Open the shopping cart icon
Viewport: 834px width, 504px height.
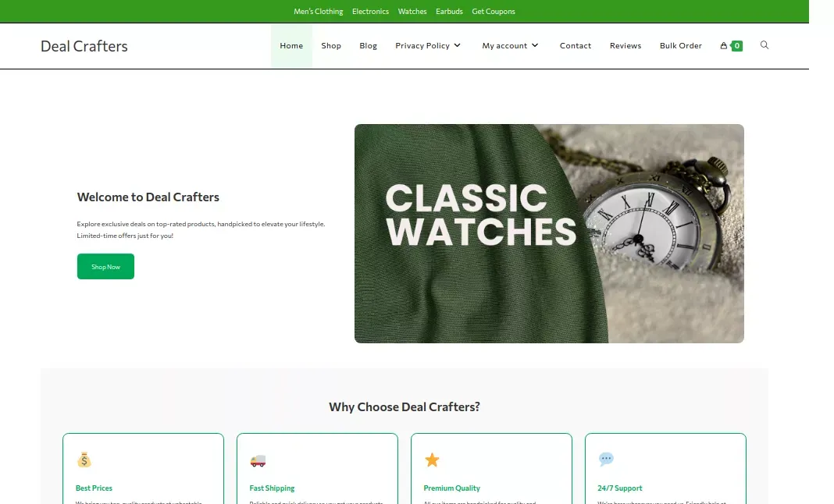723,46
